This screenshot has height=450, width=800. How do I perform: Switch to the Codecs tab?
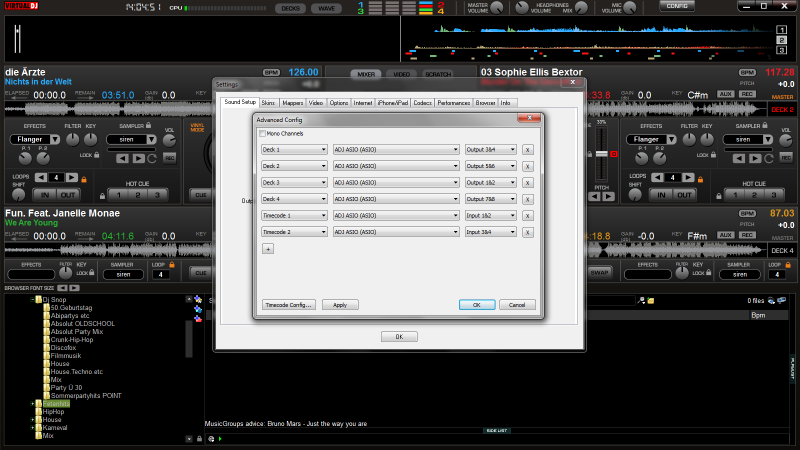(x=422, y=103)
